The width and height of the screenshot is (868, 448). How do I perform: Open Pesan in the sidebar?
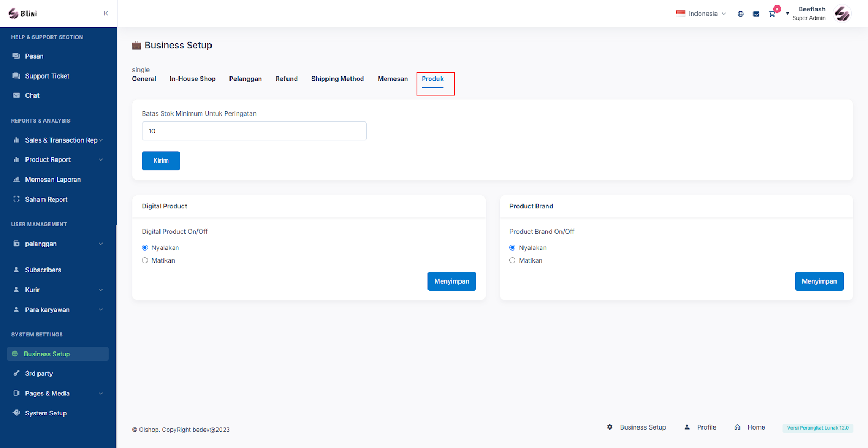34,56
